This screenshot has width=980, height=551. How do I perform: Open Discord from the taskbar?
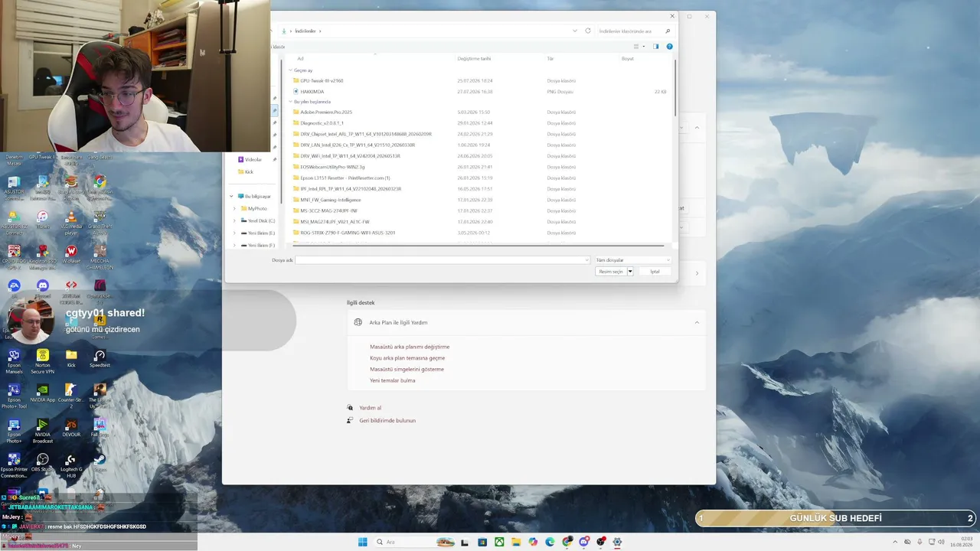(x=584, y=542)
